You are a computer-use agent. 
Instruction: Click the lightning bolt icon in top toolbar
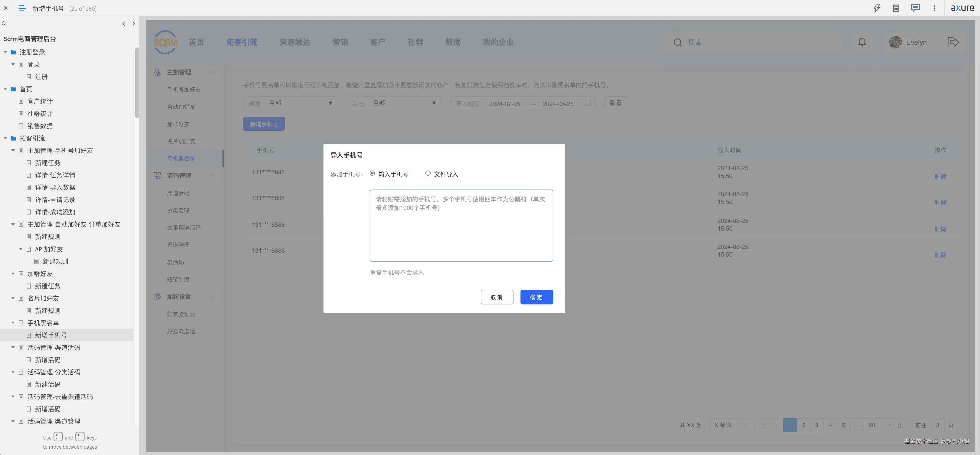[x=877, y=8]
